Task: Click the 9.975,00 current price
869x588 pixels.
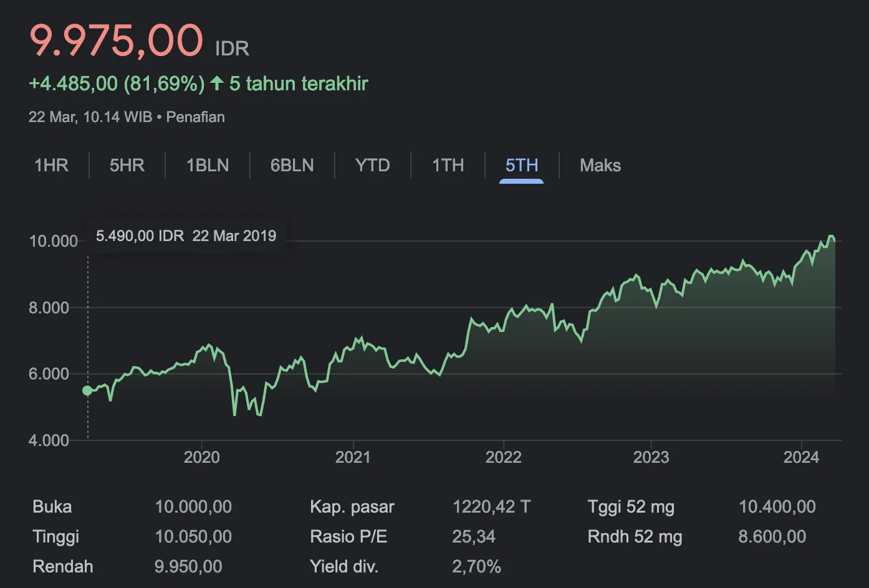Action: pyautogui.click(x=117, y=41)
